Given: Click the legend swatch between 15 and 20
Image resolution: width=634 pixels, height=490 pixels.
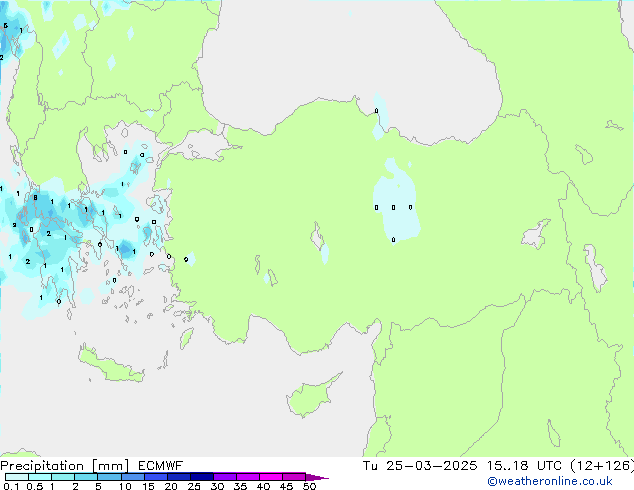Looking at the screenshot, I should point(155,477).
